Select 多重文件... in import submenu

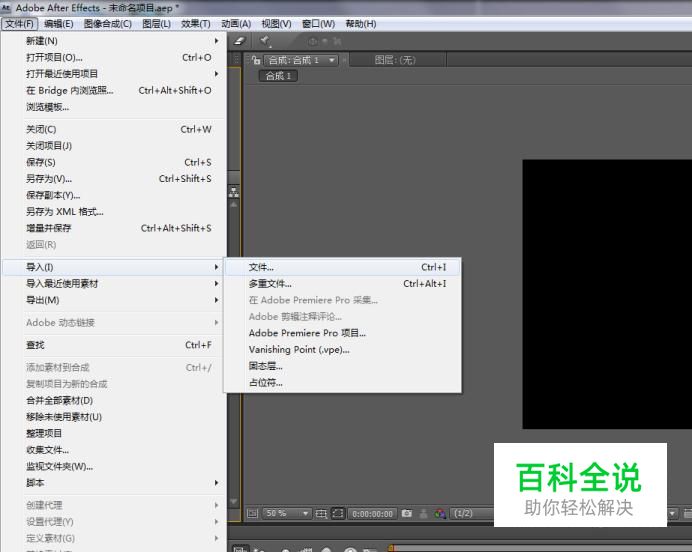pos(342,284)
